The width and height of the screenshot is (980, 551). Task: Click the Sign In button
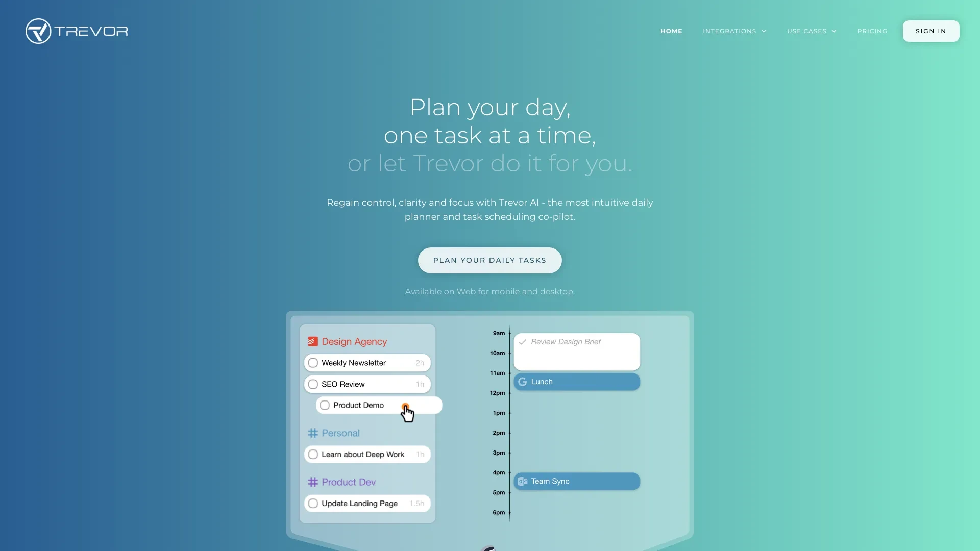pos(931,31)
